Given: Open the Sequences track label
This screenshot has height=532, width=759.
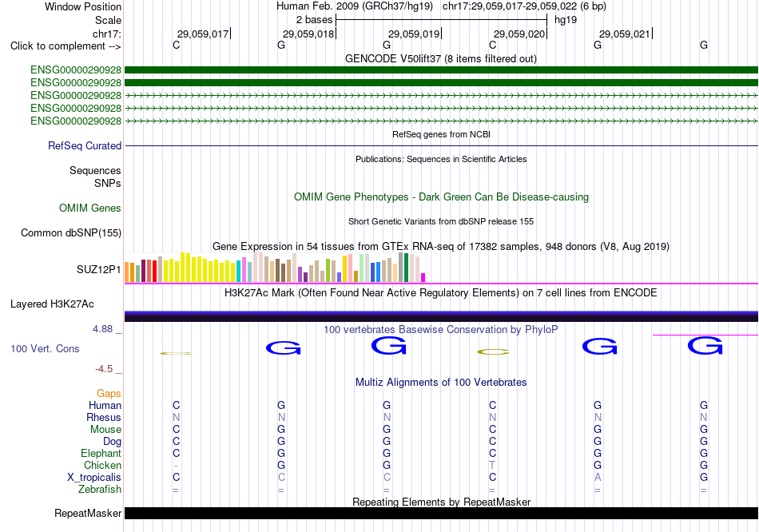Looking at the screenshot, I should 95,170.
